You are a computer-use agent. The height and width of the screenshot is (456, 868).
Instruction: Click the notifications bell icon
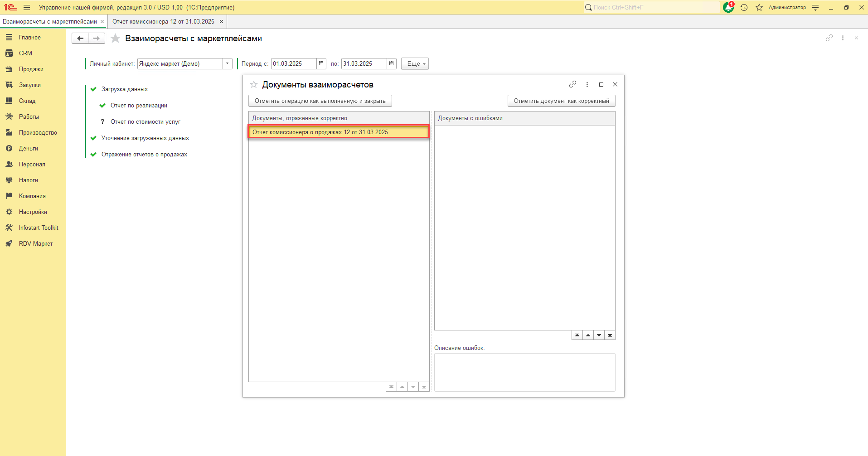tap(728, 7)
